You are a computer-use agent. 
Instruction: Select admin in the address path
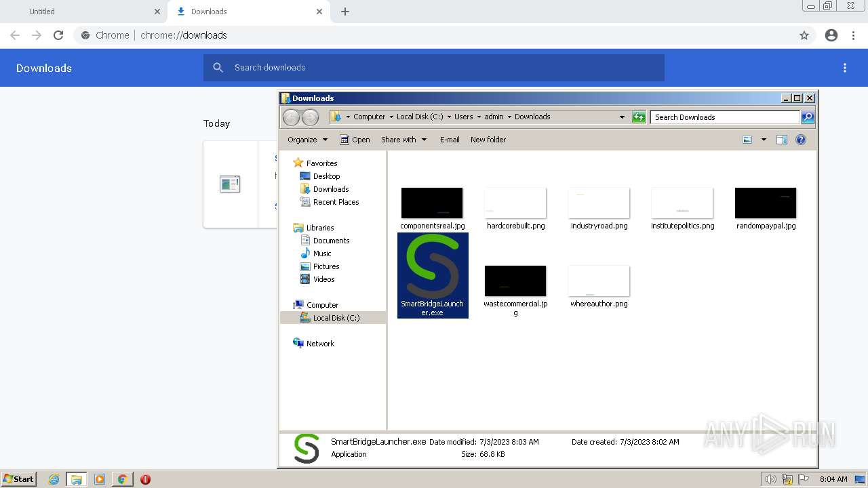click(x=494, y=117)
